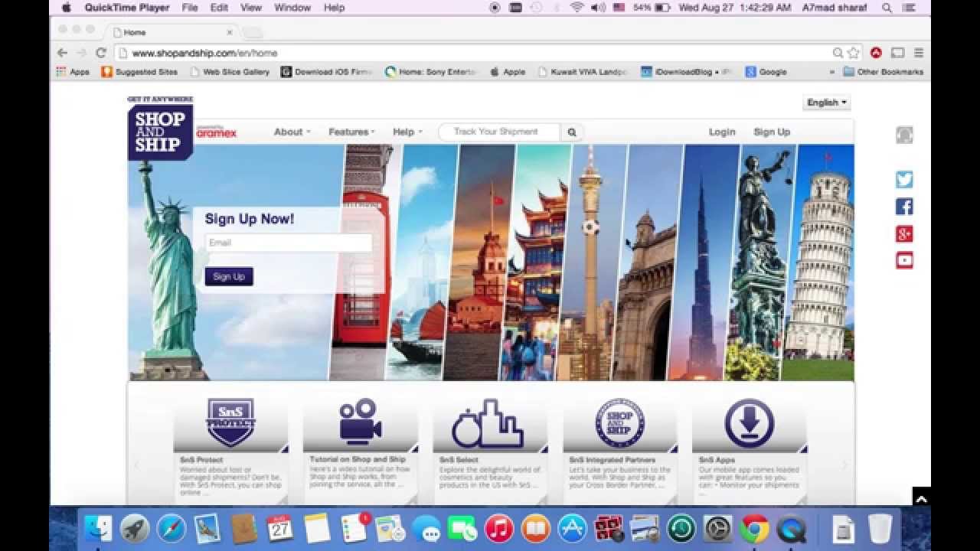The width and height of the screenshot is (980, 551).
Task: Open the Suggested Sites bookmark
Action: coord(139,72)
